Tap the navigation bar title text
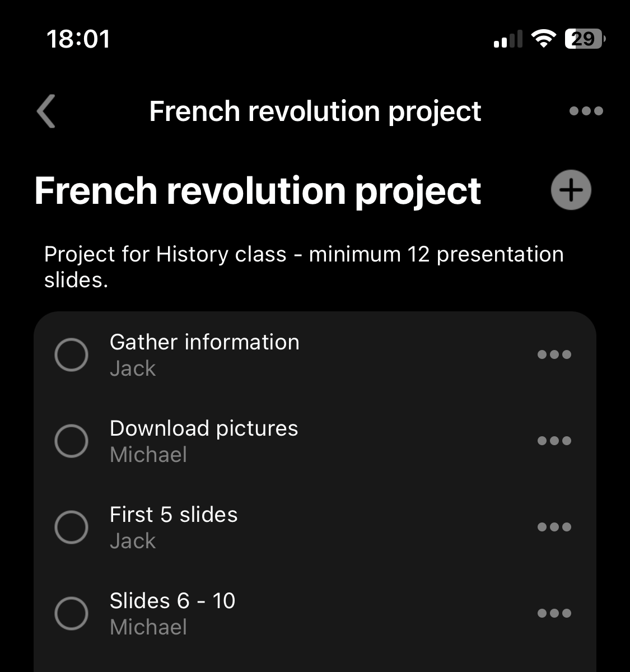 [315, 111]
